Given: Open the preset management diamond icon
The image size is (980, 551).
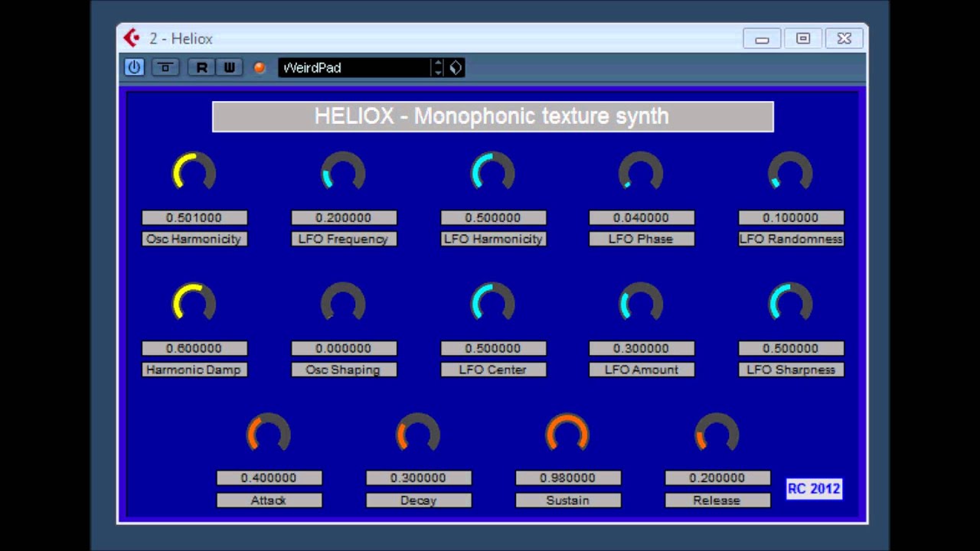Looking at the screenshot, I should tap(456, 67).
